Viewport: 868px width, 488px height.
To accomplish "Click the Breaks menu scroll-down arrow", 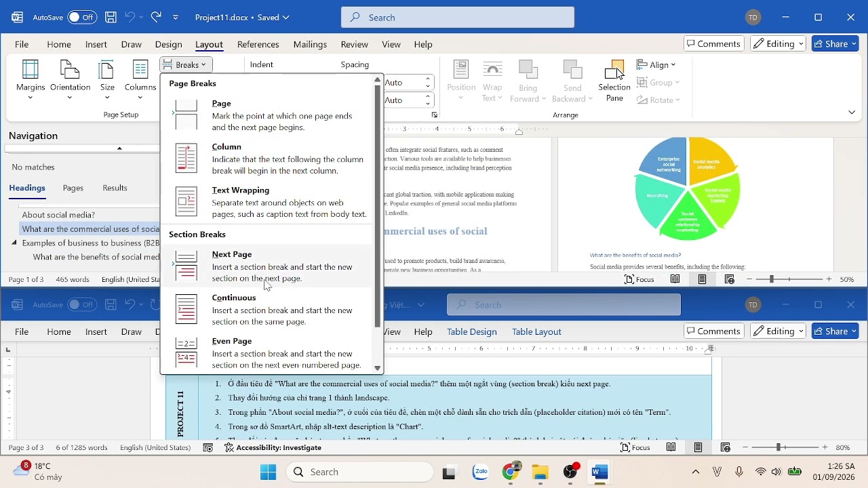I will 378,369.
